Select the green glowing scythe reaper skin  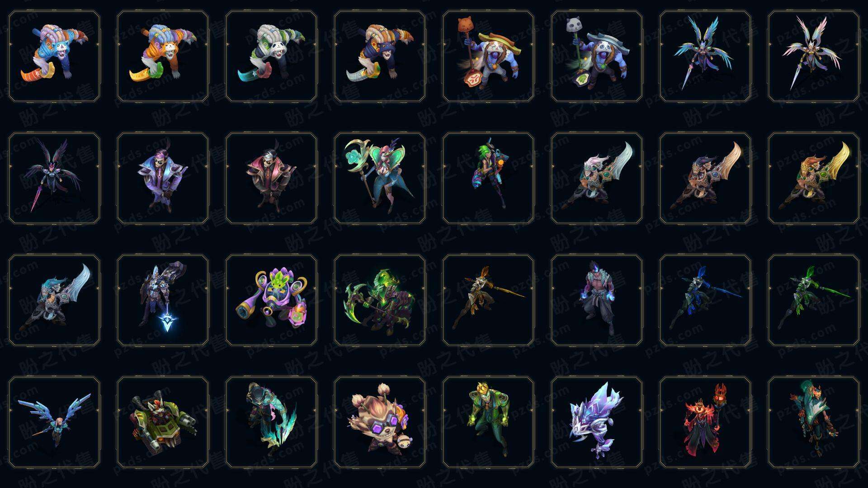click(x=380, y=300)
